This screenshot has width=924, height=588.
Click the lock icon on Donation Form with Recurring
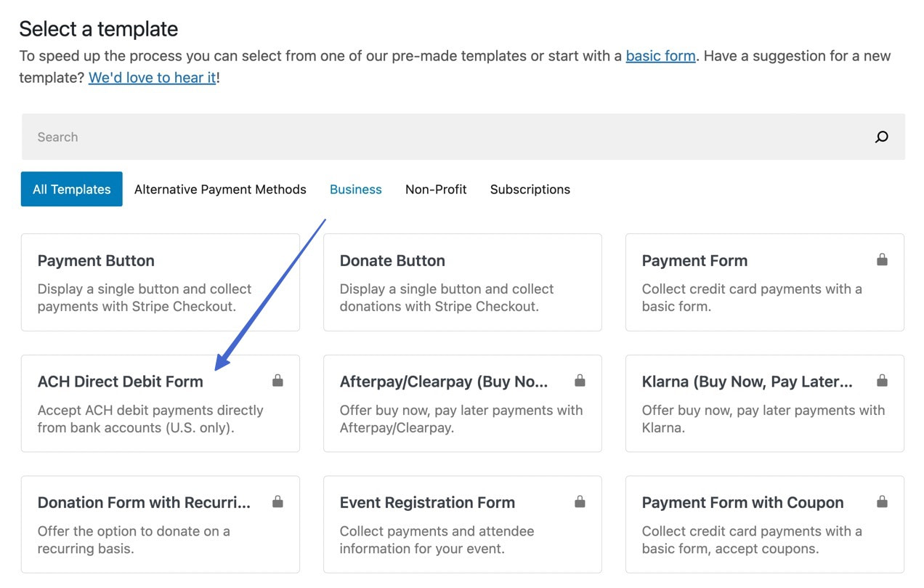point(277,501)
